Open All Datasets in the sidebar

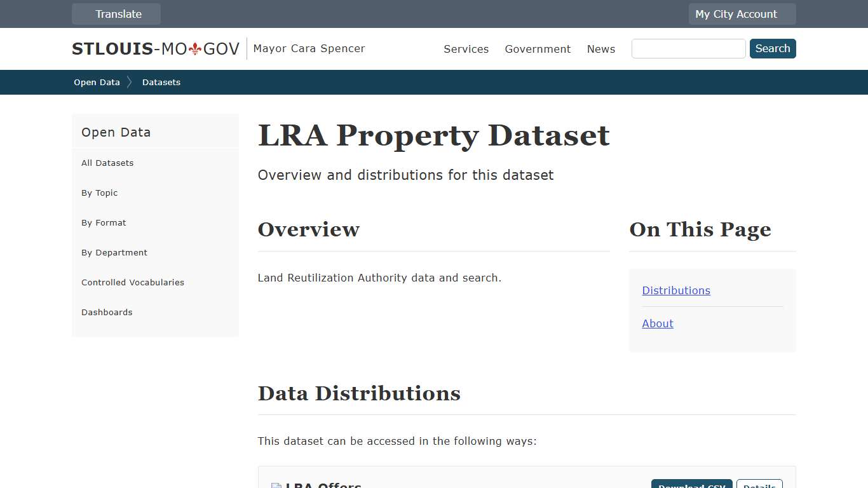tap(107, 163)
